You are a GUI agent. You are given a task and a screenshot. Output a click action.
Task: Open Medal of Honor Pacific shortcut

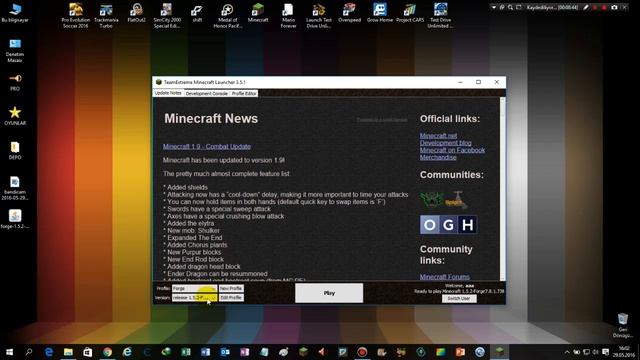click(x=227, y=16)
